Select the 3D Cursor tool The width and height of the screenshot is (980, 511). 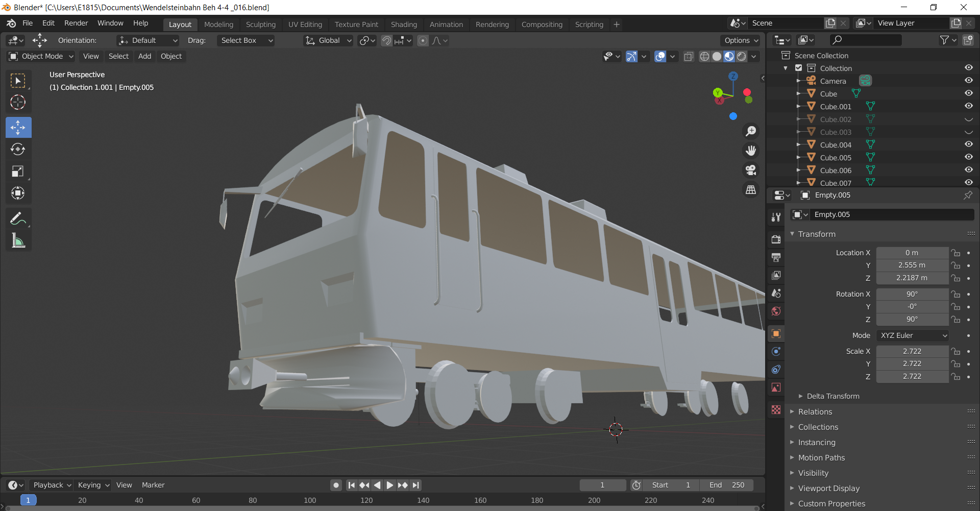[18, 103]
